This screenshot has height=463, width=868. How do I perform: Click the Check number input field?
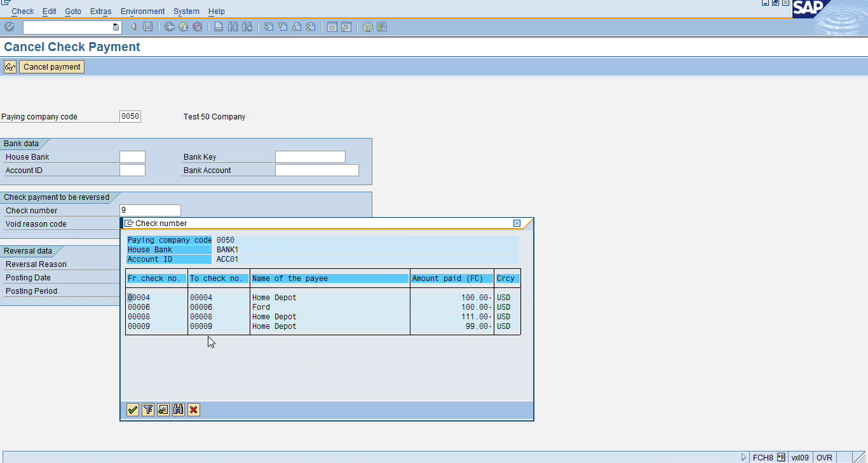click(x=151, y=211)
